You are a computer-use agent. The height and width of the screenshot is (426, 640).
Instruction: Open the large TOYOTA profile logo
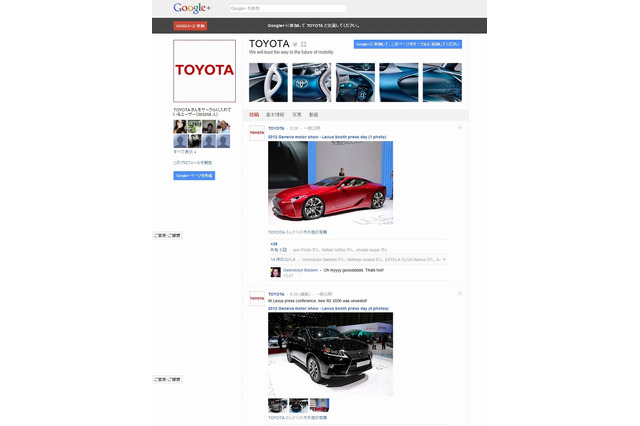click(x=204, y=71)
